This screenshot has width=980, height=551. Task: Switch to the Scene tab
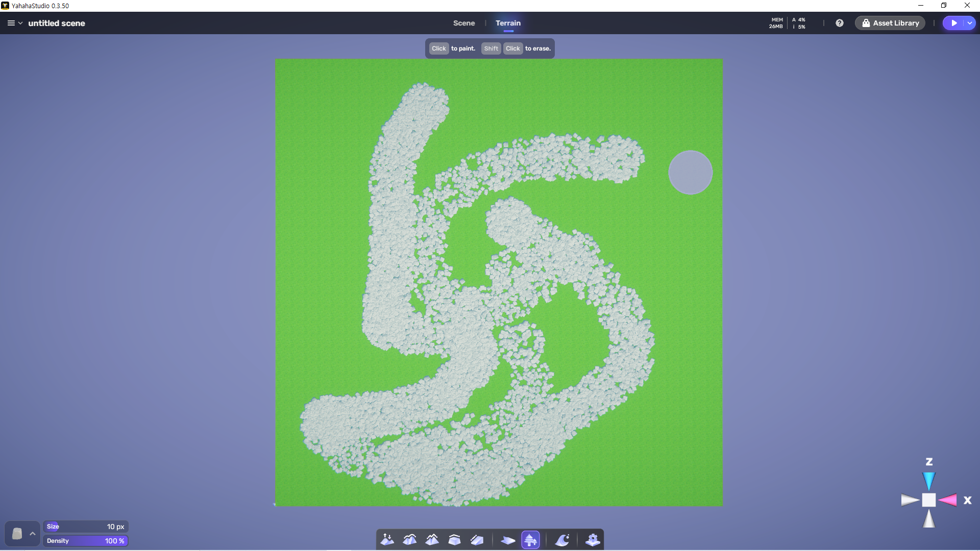463,23
